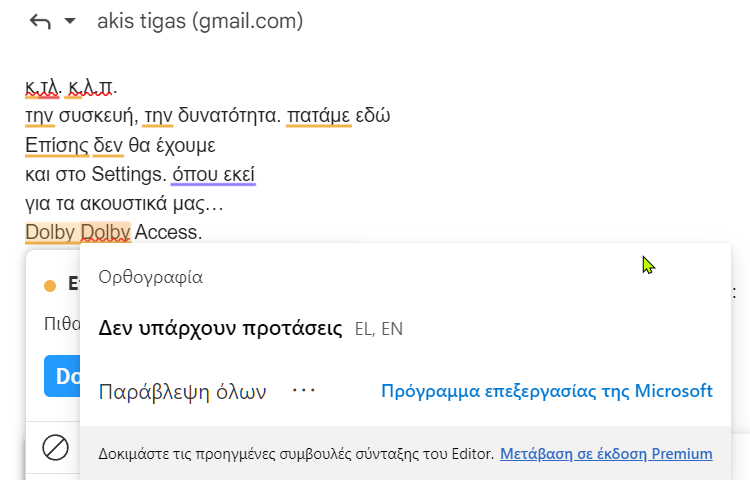Click the underlined word Επίσης

click(x=57, y=145)
